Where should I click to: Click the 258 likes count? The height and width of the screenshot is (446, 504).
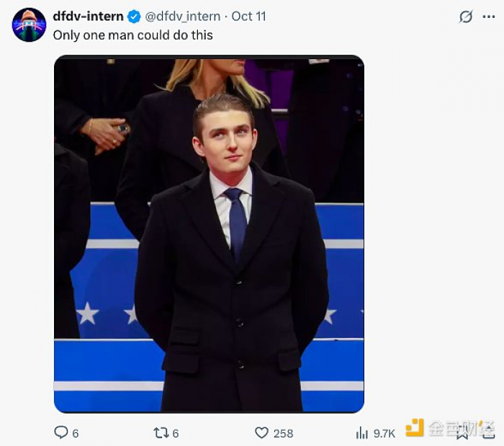pyautogui.click(x=284, y=433)
